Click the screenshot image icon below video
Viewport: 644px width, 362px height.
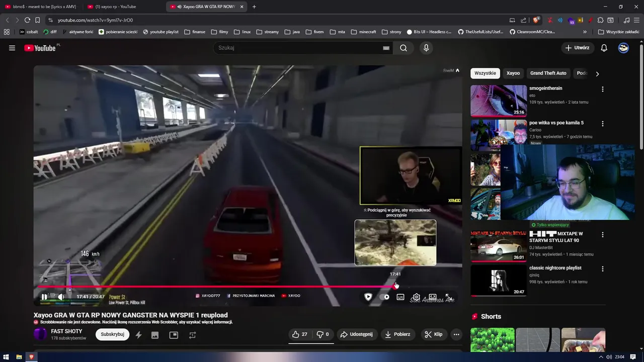[x=155, y=335]
